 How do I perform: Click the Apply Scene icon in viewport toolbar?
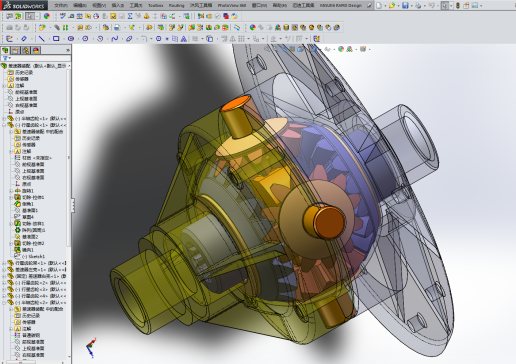349,49
